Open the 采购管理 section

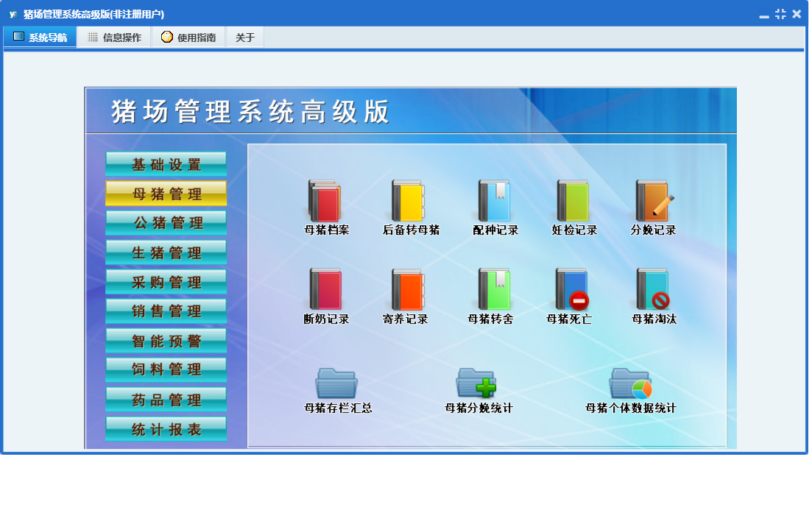pos(166,282)
